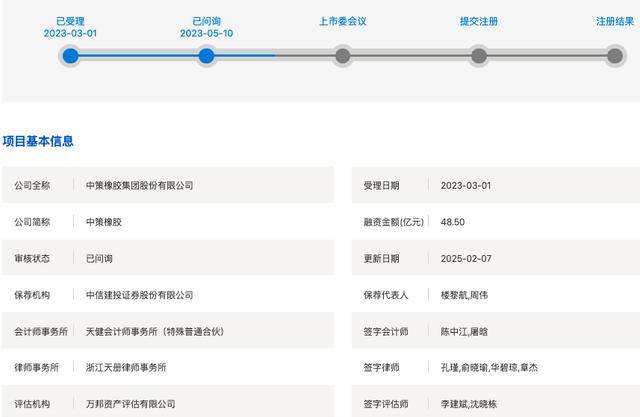The width and height of the screenshot is (640, 417).
Task: Click the 上市委会议 stage label text
Action: 343,21
